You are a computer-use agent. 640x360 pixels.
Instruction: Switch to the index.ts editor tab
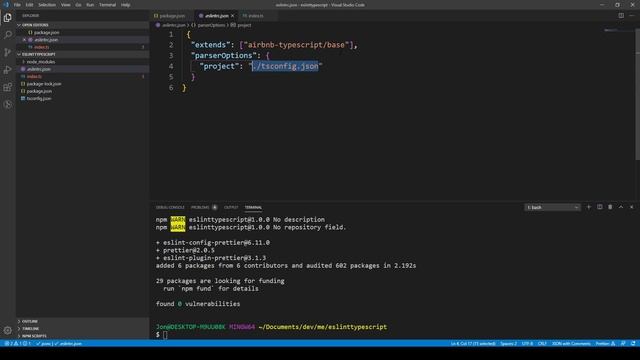(x=256, y=16)
